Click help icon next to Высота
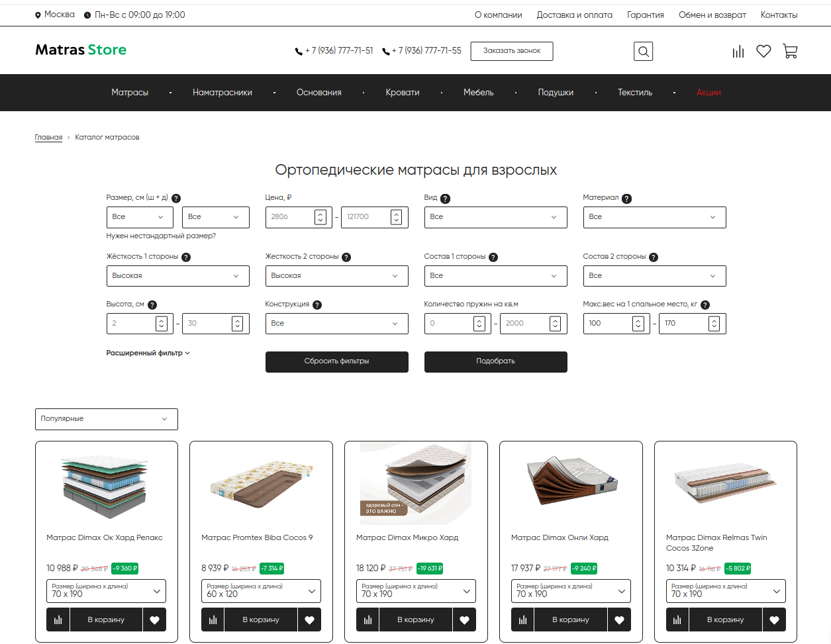Screen dimensions: 831x644 [152, 305]
